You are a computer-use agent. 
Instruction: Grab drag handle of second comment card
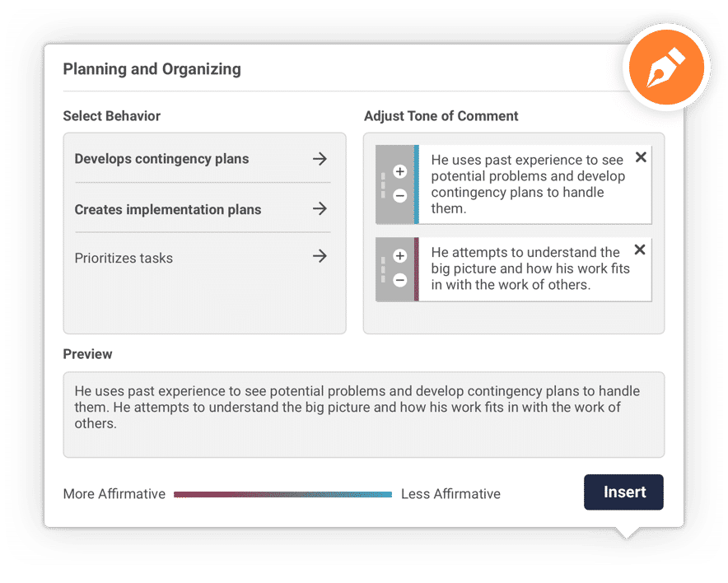click(383, 270)
